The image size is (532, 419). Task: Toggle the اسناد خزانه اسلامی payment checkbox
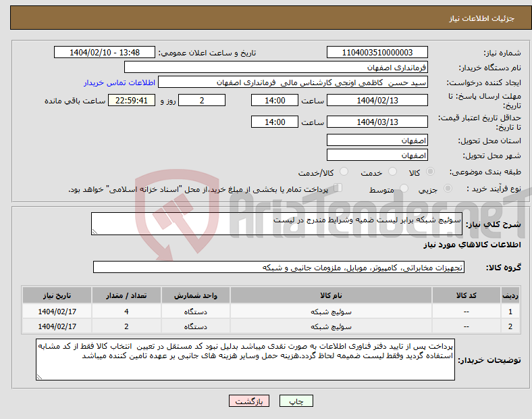tap(338, 188)
